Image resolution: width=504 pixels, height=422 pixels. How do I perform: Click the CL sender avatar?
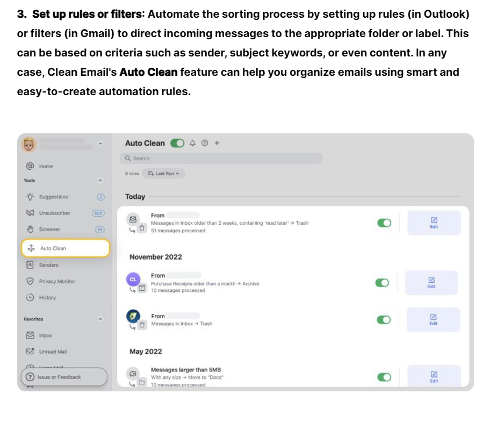133,279
